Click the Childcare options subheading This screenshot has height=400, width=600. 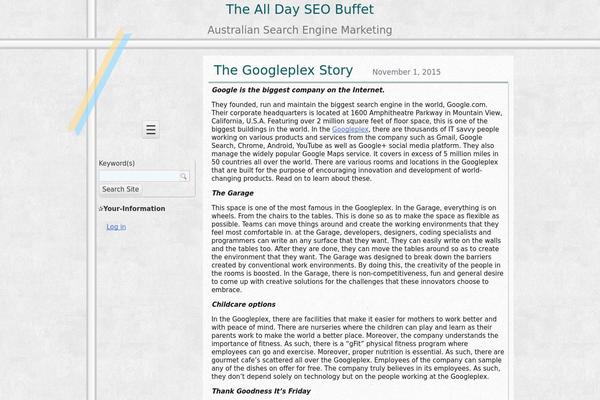[x=243, y=305]
